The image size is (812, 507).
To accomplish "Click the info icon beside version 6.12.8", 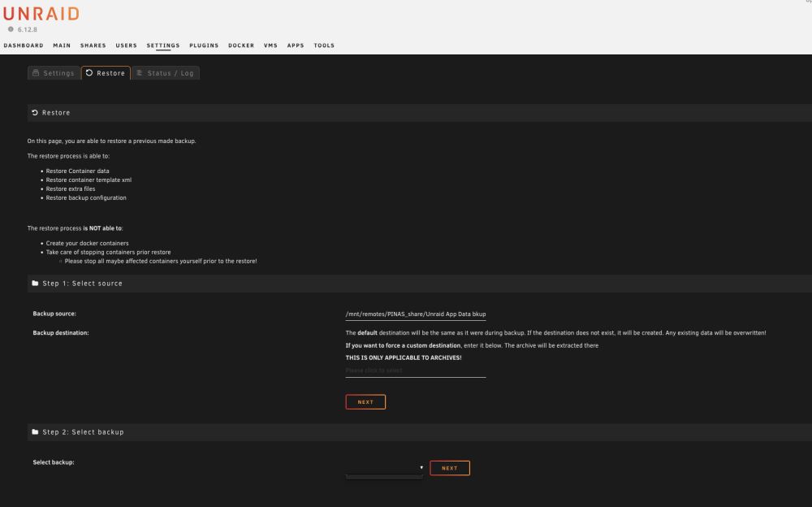I will pyautogui.click(x=11, y=29).
